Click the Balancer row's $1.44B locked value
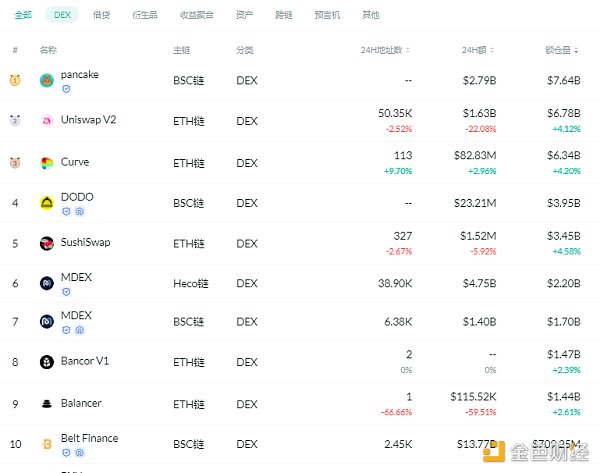 (563, 397)
